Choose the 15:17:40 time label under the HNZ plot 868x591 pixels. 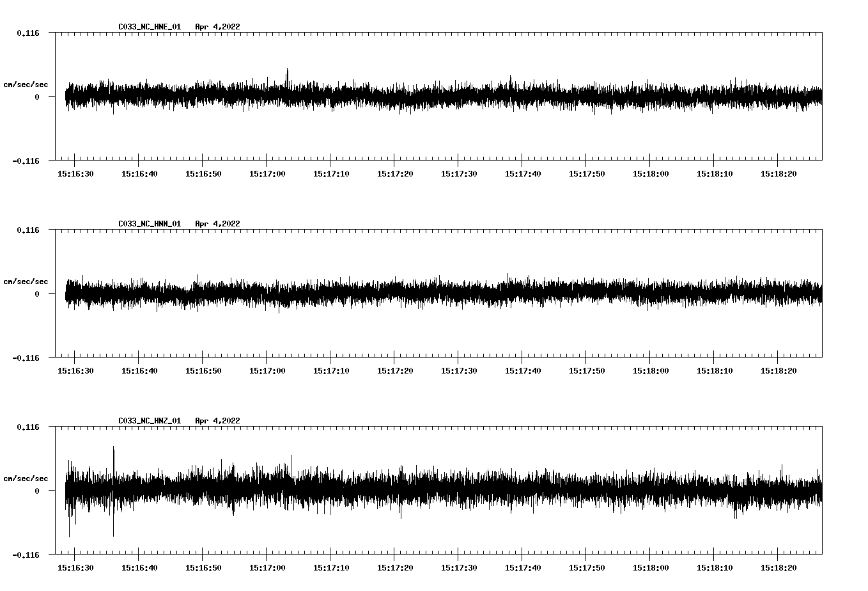[523, 567]
